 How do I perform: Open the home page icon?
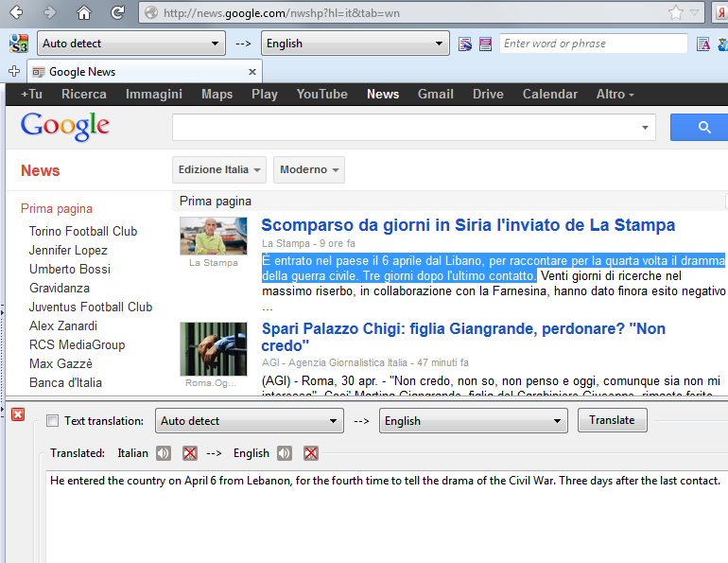pos(83,12)
